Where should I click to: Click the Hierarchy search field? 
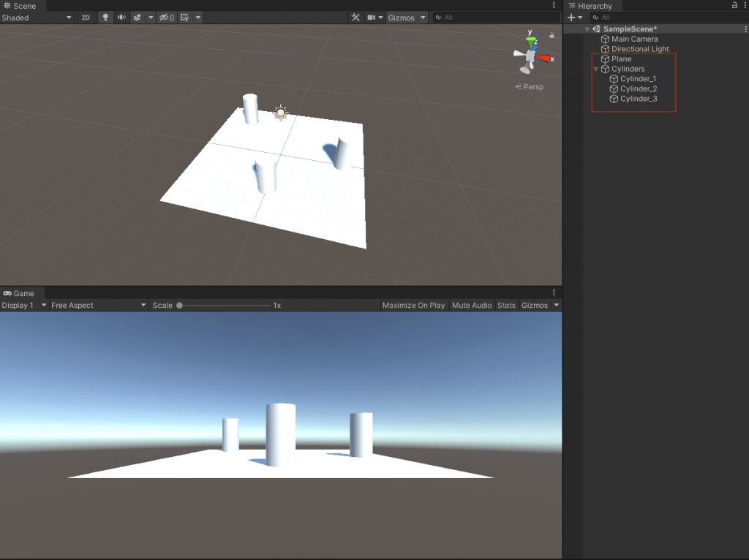point(669,18)
